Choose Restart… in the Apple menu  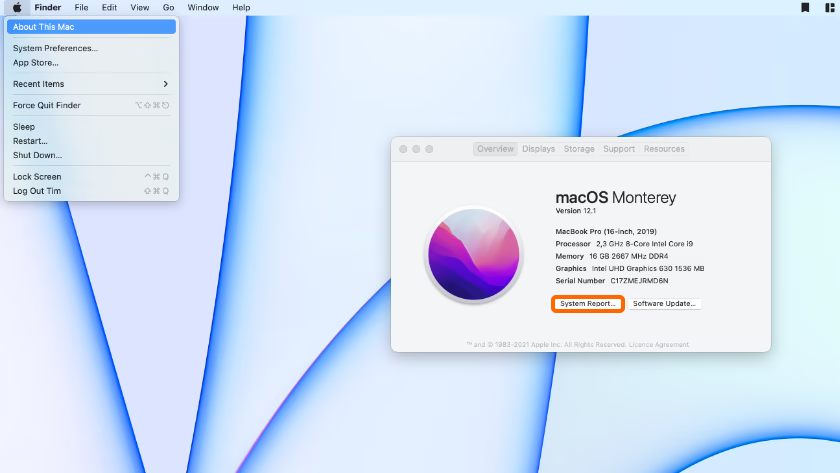click(91, 141)
